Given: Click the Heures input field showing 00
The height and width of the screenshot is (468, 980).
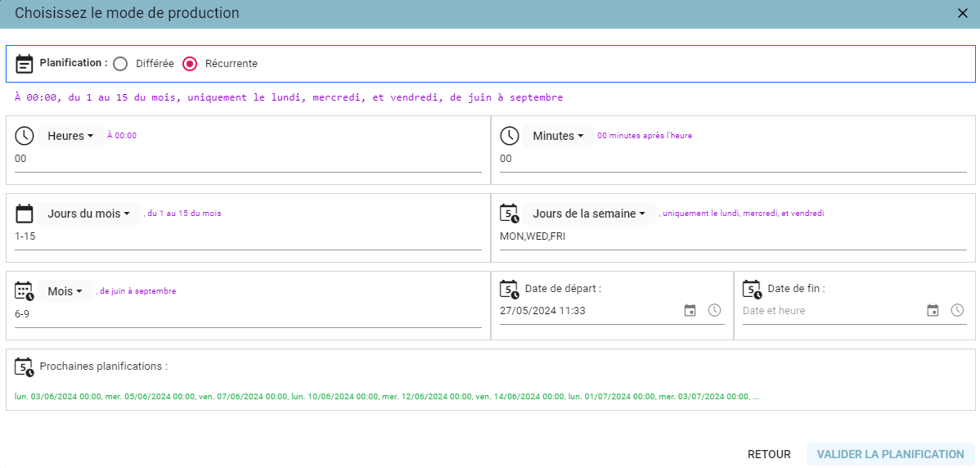Looking at the screenshot, I should click(248, 160).
